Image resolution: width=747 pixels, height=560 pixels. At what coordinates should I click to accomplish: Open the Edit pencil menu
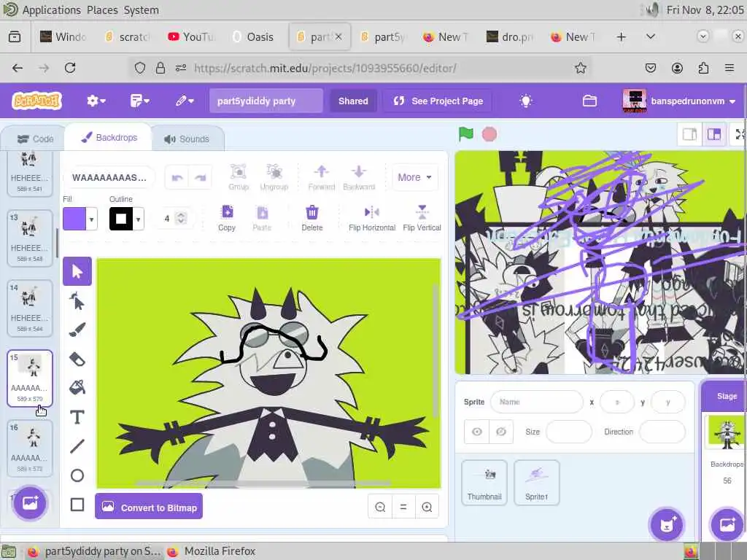[x=184, y=101]
